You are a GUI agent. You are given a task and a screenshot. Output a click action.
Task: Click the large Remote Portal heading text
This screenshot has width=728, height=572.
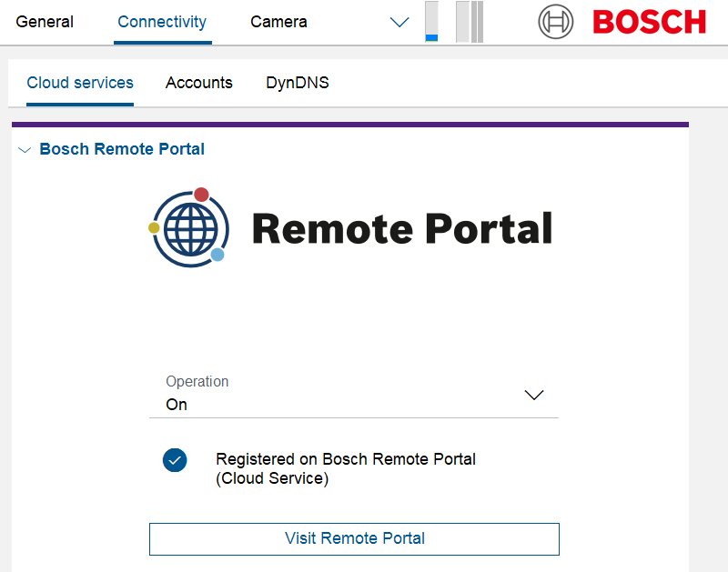point(401,228)
